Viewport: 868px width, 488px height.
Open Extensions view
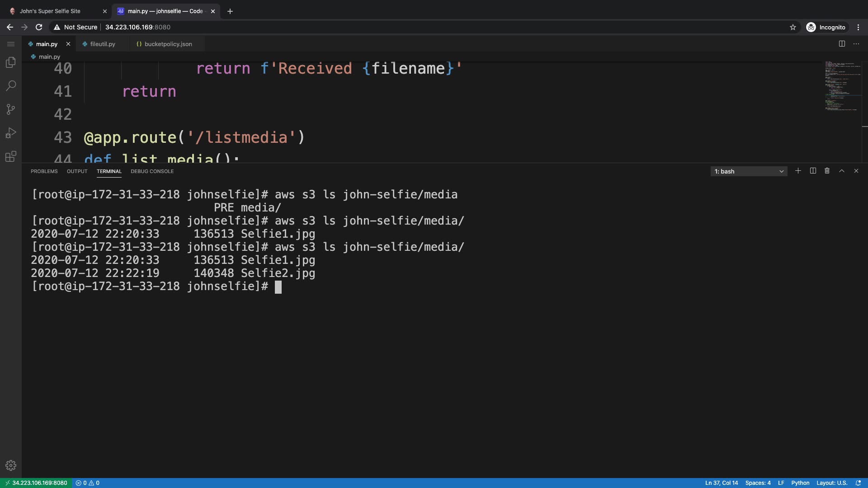pos(11,156)
